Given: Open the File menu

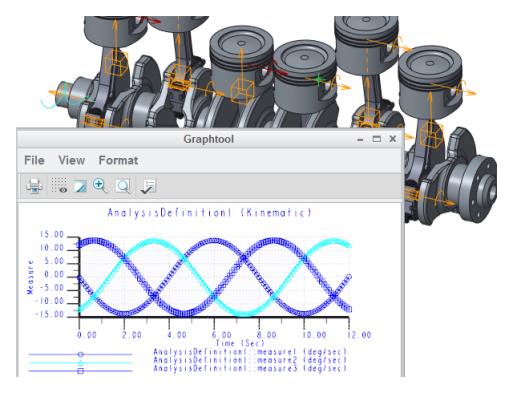Looking at the screenshot, I should 34,160.
